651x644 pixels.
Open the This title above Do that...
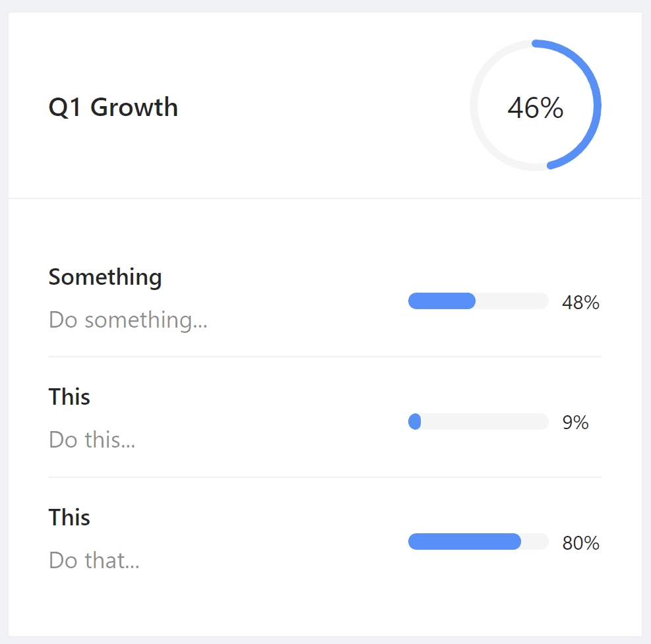[x=69, y=517]
